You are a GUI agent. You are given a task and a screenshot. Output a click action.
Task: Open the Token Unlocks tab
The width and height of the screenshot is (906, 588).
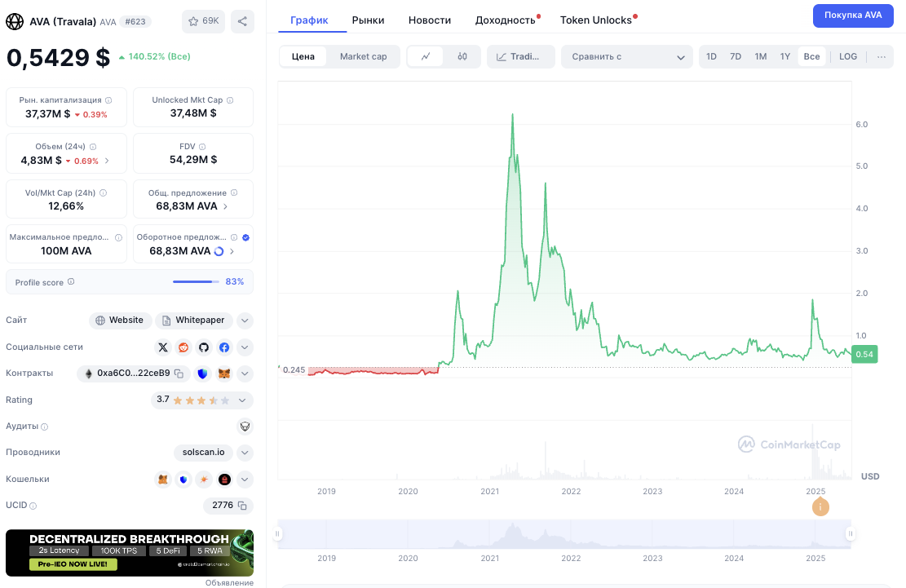tap(596, 20)
